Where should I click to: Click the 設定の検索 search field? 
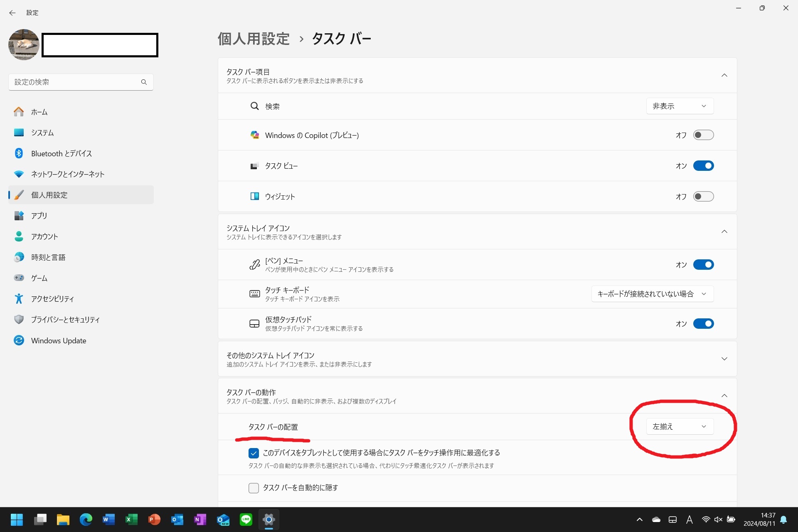75,82
